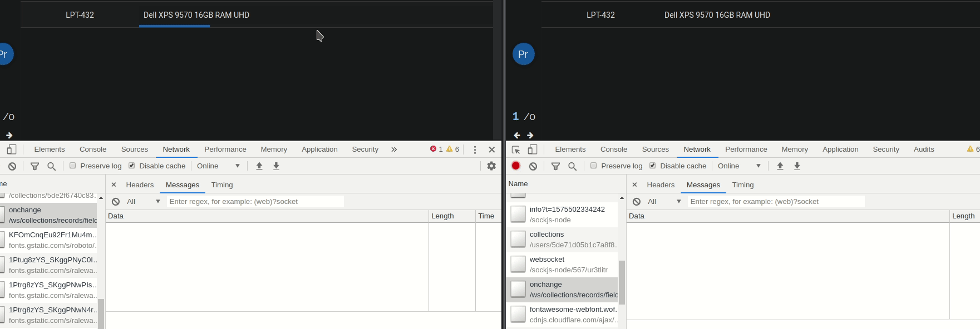Clear network log in right DevTools

tap(533, 166)
